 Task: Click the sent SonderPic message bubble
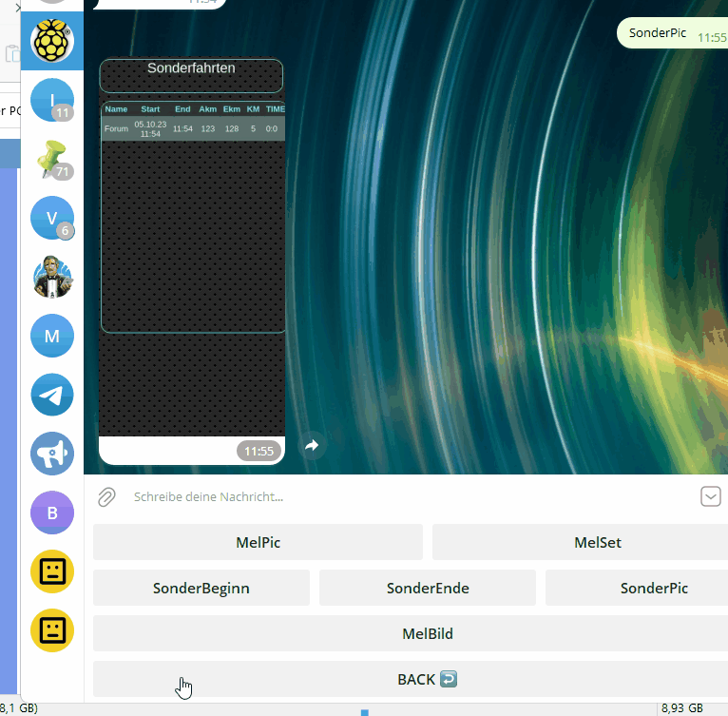(x=673, y=33)
